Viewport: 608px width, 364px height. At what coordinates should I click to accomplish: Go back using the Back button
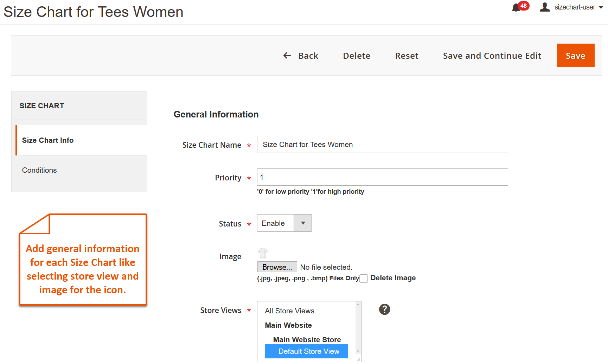[301, 56]
